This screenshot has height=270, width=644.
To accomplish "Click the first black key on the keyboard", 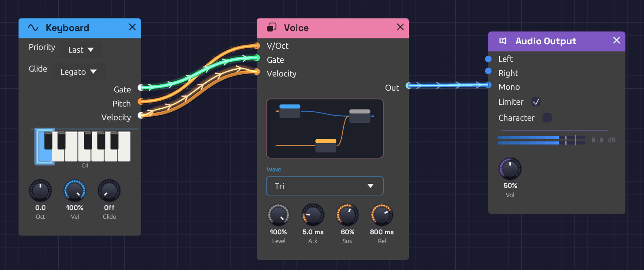I will [48, 140].
